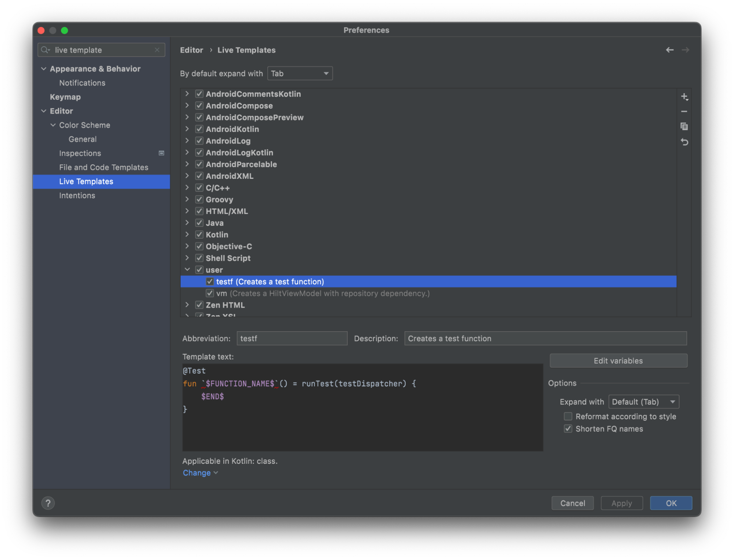Select Intentions in the sidebar
734x560 pixels.
[77, 196]
